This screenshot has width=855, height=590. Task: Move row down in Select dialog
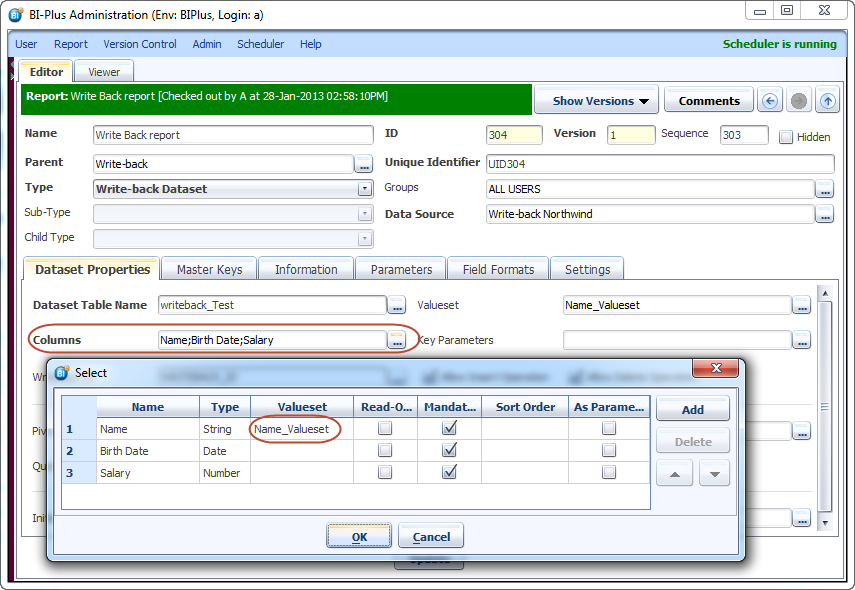coord(714,473)
